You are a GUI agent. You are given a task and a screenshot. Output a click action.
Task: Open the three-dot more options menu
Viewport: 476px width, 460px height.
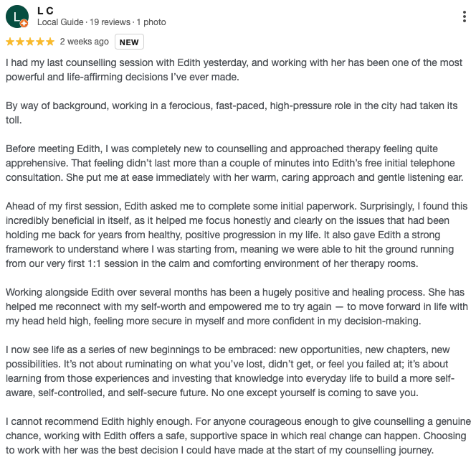pyautogui.click(x=466, y=17)
